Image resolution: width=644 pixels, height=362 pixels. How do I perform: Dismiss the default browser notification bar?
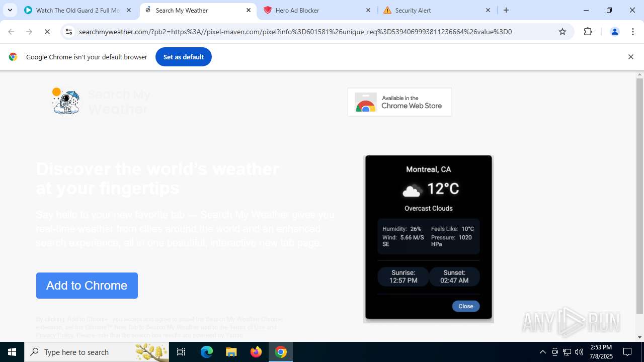click(630, 57)
